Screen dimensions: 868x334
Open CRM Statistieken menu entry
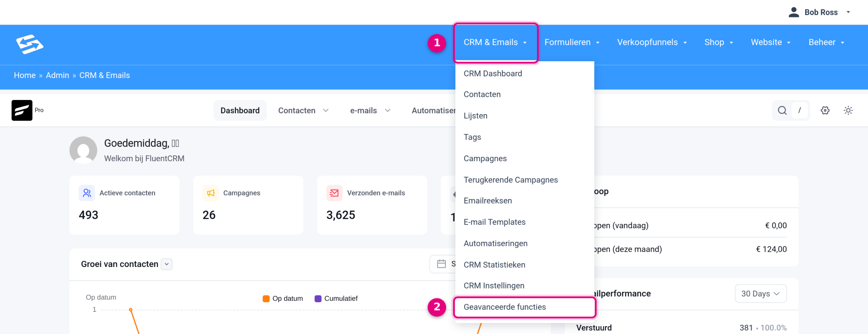[525, 265]
